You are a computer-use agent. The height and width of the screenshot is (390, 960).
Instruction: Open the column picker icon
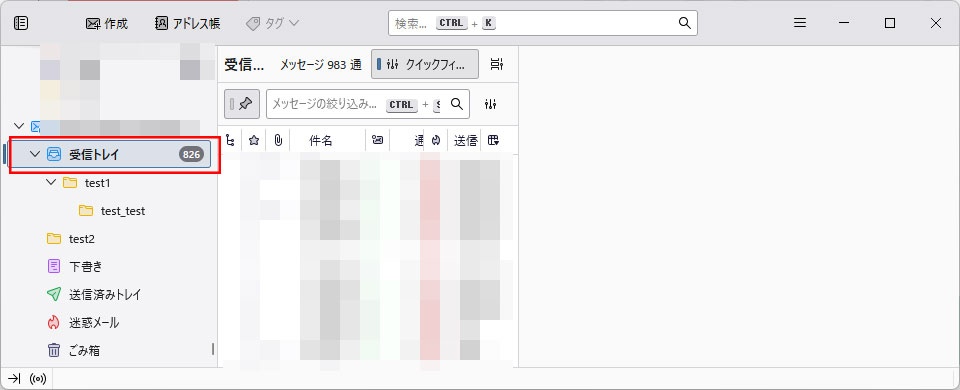(x=493, y=140)
